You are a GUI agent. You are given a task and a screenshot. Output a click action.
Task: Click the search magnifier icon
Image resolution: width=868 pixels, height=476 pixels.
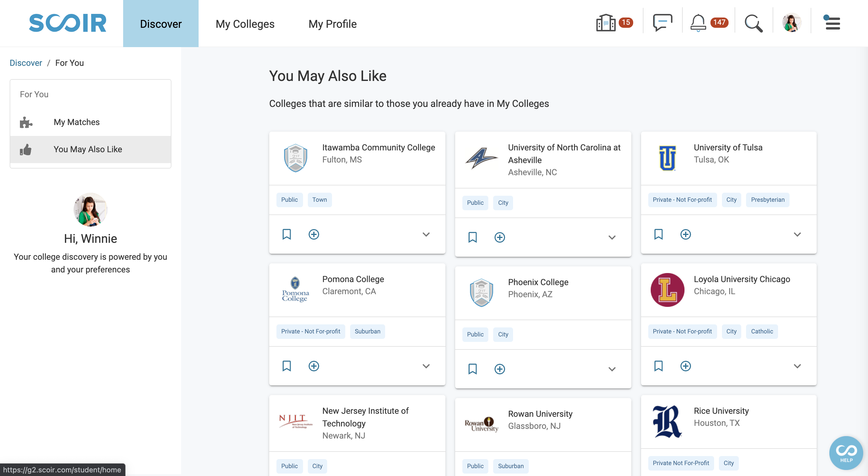point(753,23)
